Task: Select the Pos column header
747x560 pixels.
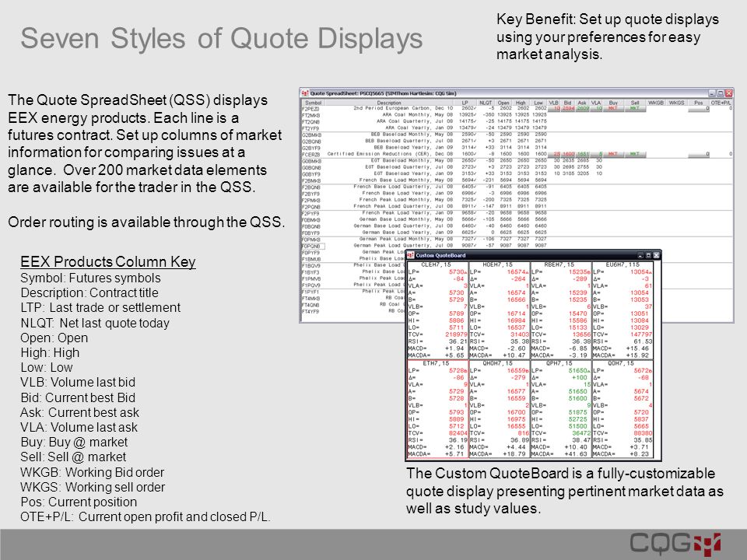Action: click(699, 103)
